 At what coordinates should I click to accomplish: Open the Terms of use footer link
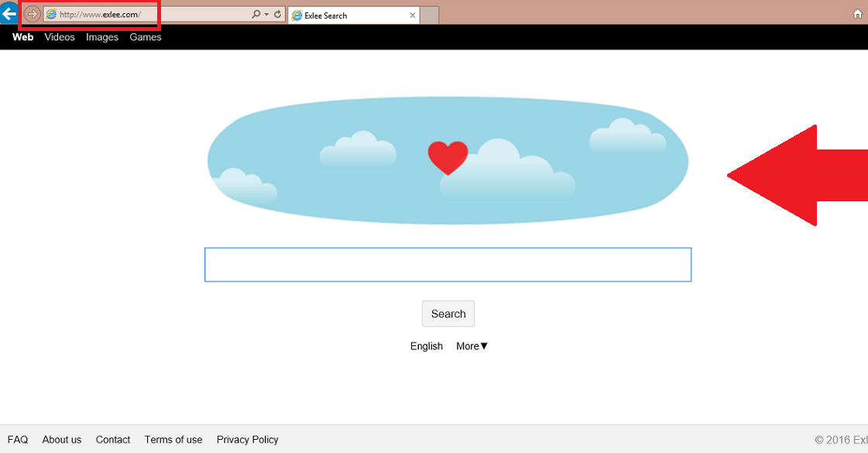tap(173, 440)
